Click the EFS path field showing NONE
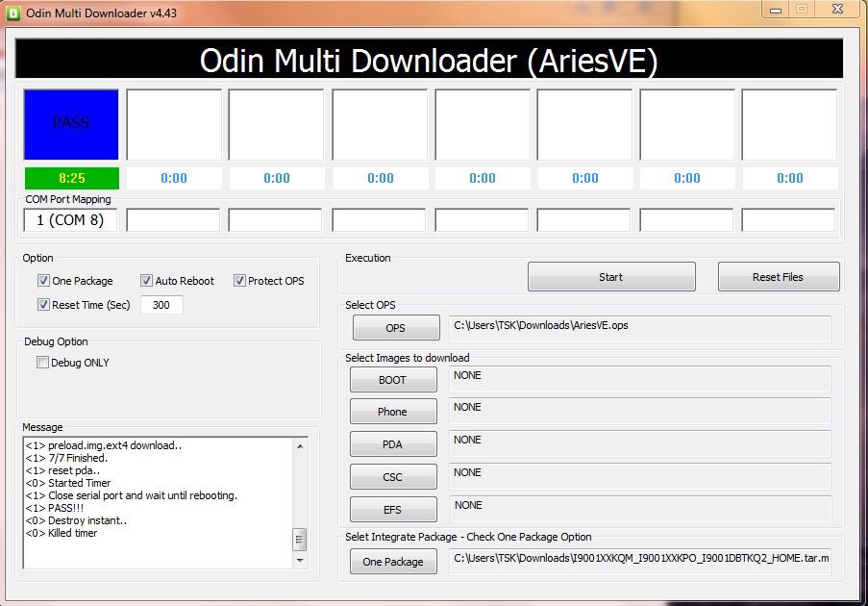 coord(640,509)
